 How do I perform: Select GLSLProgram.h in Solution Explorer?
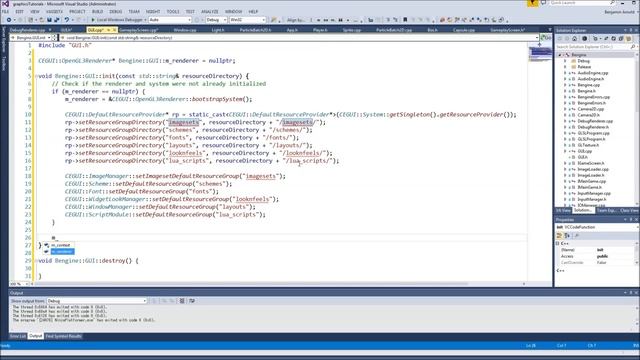pos(591,139)
